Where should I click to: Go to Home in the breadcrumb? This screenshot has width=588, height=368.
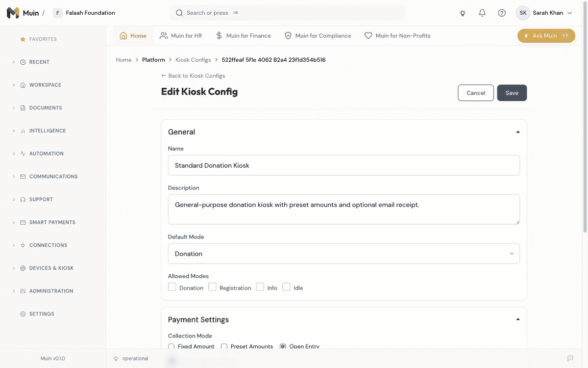[123, 60]
